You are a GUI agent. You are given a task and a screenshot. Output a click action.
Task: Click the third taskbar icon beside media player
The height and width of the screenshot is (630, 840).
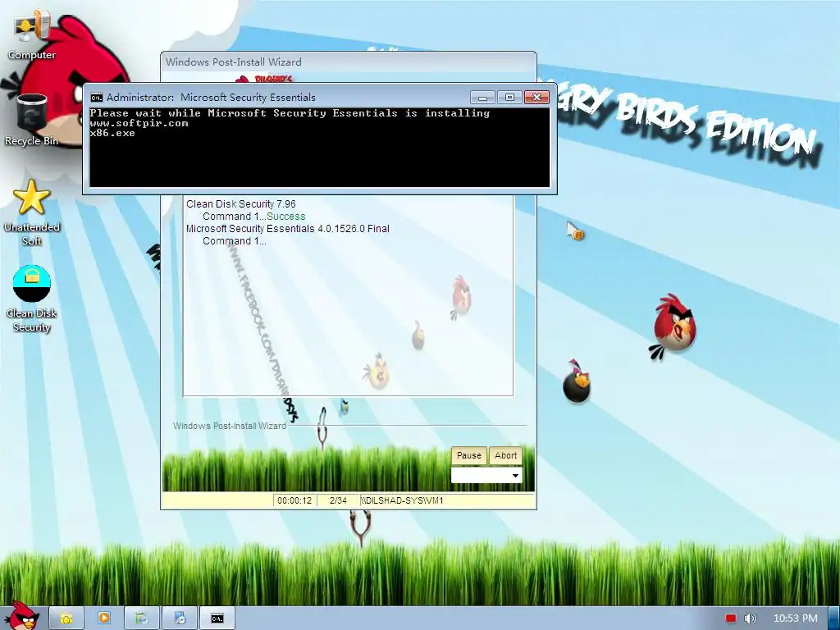pyautogui.click(x=141, y=619)
